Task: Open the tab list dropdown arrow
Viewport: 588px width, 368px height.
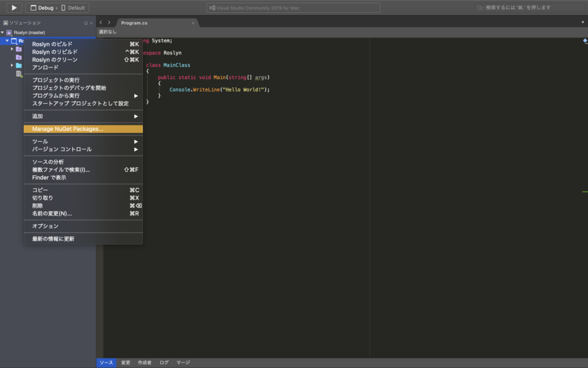Action: (x=583, y=22)
